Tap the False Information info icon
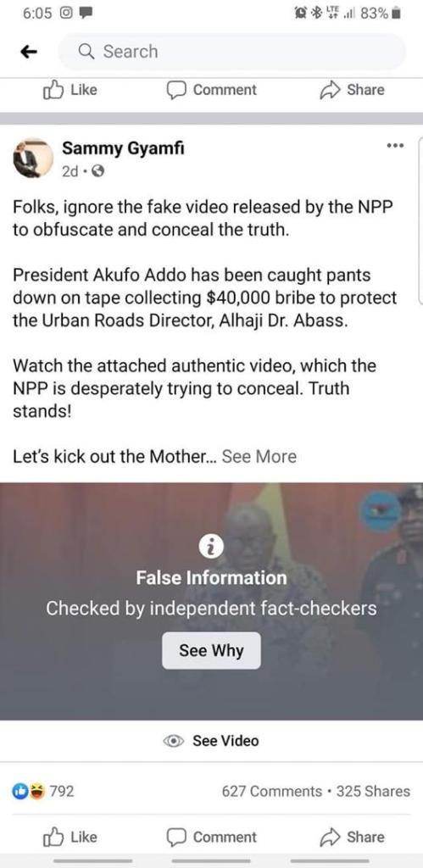The height and width of the screenshot is (868, 423). tap(211, 548)
